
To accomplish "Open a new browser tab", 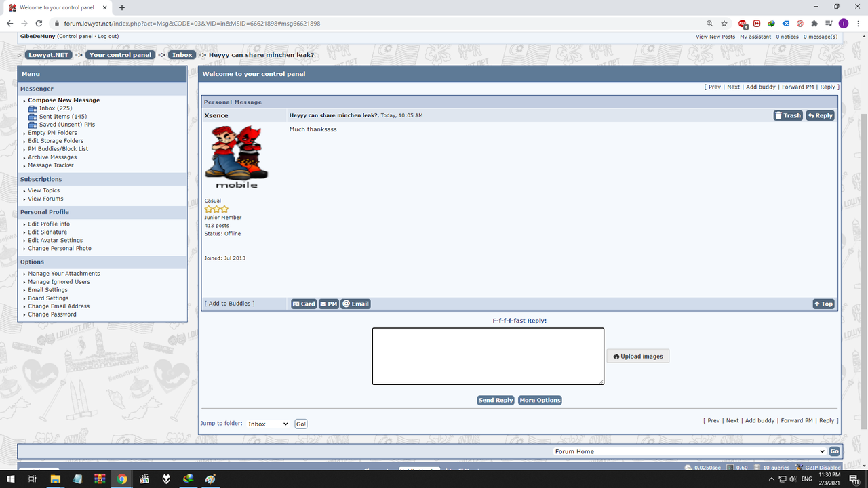I will coord(122,7).
